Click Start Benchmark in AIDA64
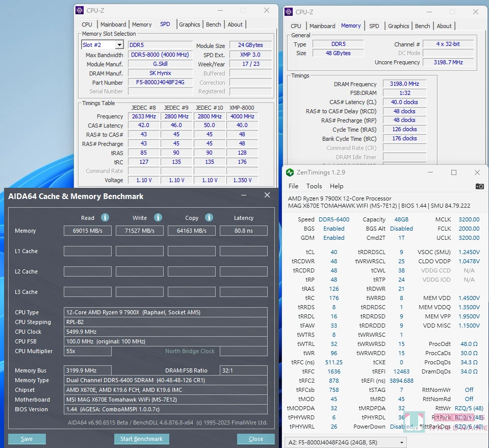489x448 pixels. 142,439
